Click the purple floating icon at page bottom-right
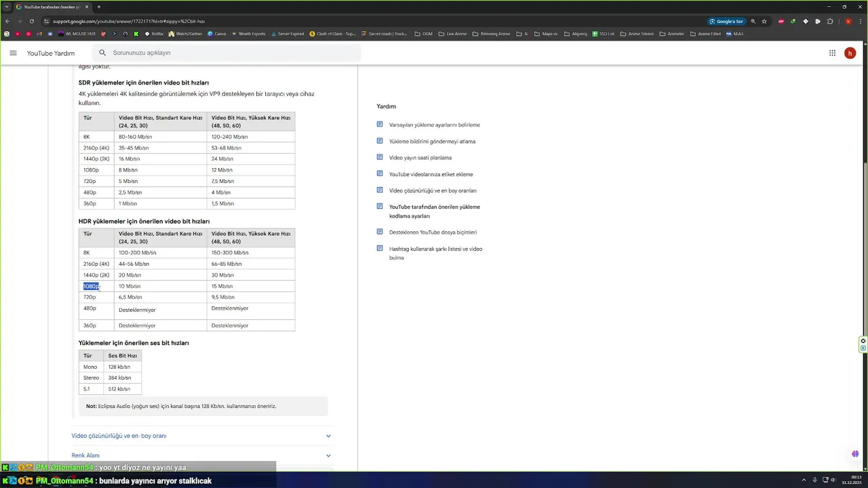 tap(855, 454)
